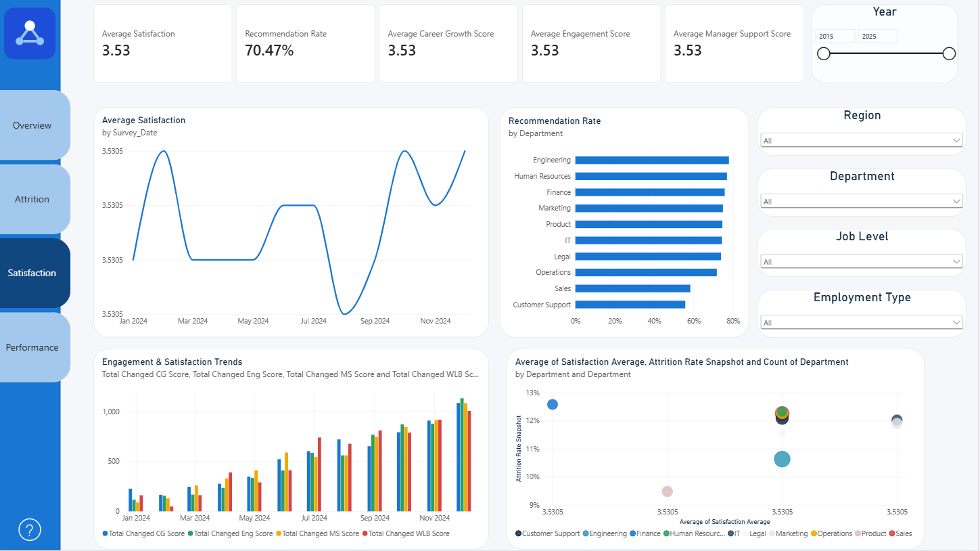
Task: Open the help question mark icon
Action: 30,530
